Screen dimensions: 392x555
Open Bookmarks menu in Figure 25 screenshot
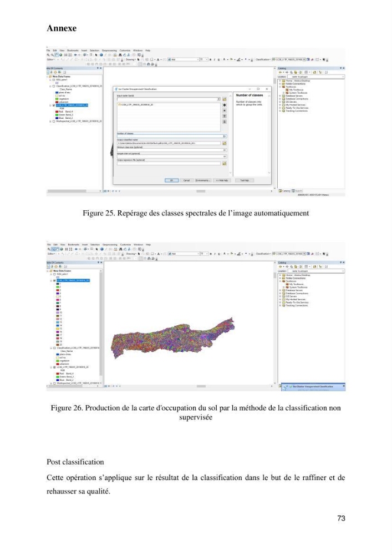point(73,51)
